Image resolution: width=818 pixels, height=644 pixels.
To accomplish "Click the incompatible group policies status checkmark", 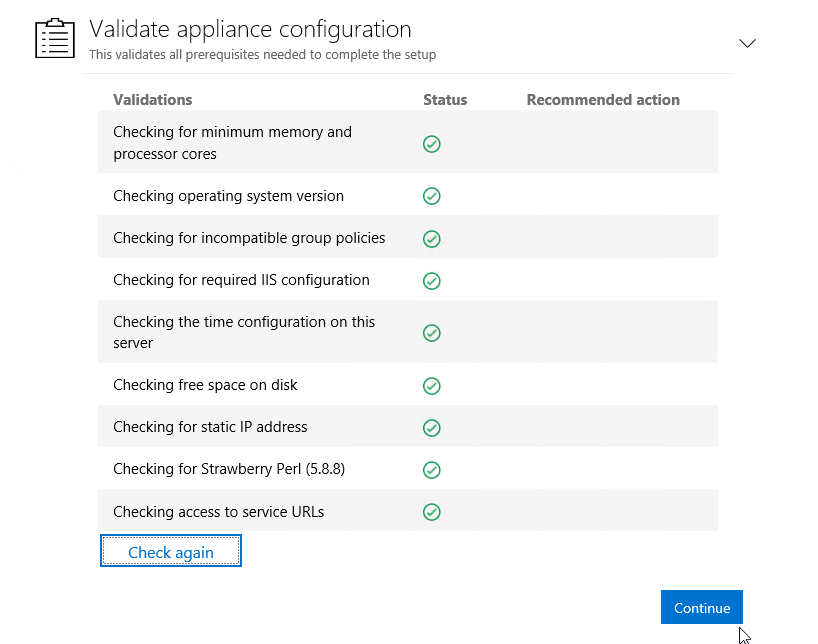I will click(431, 238).
